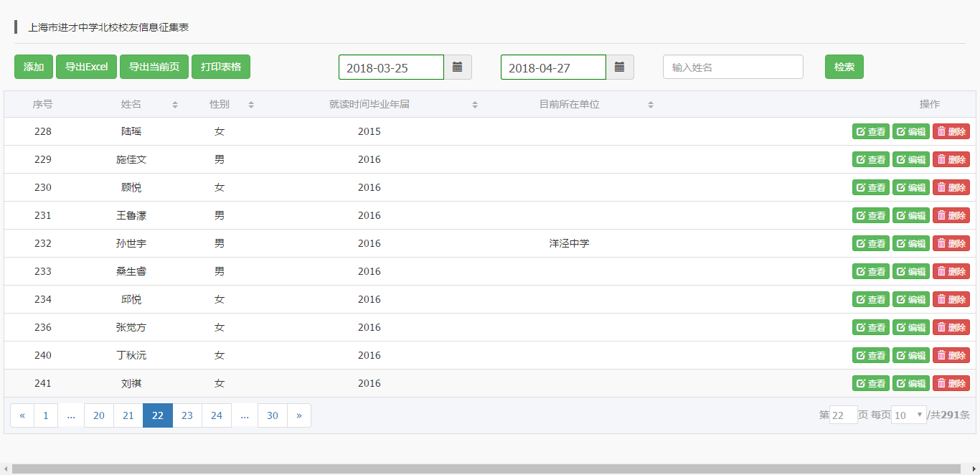Open the start date calendar picker icon
980x475 pixels.
tap(458, 67)
